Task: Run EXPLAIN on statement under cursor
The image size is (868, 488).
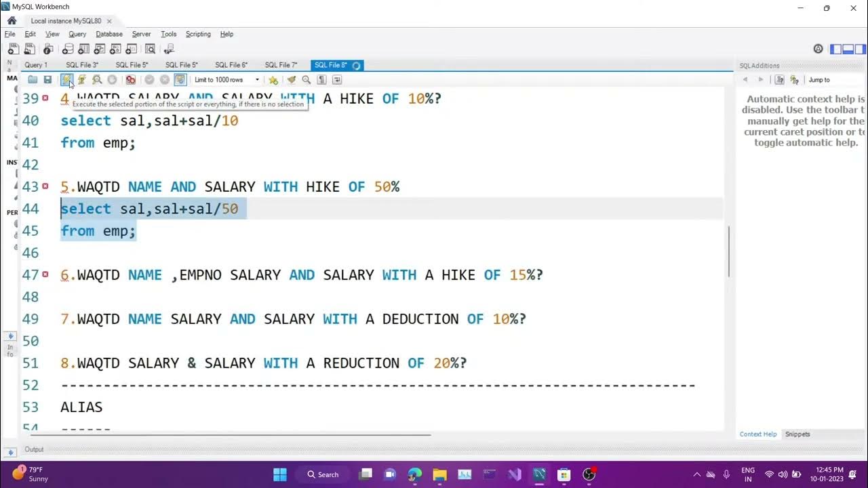Action: pyautogui.click(x=97, y=80)
